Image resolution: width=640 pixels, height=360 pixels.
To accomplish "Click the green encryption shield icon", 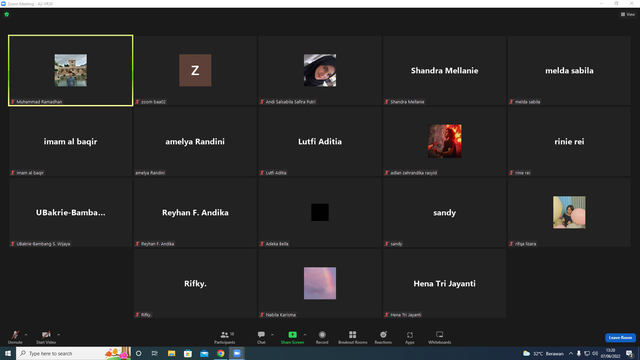I will [x=7, y=14].
